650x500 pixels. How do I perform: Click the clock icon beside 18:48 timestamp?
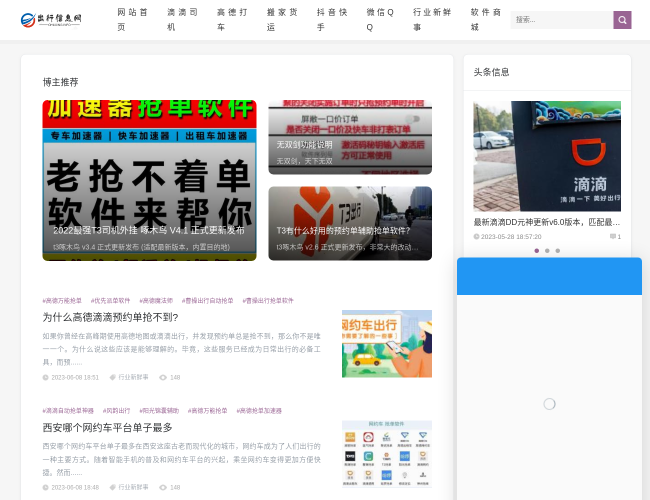click(45, 488)
